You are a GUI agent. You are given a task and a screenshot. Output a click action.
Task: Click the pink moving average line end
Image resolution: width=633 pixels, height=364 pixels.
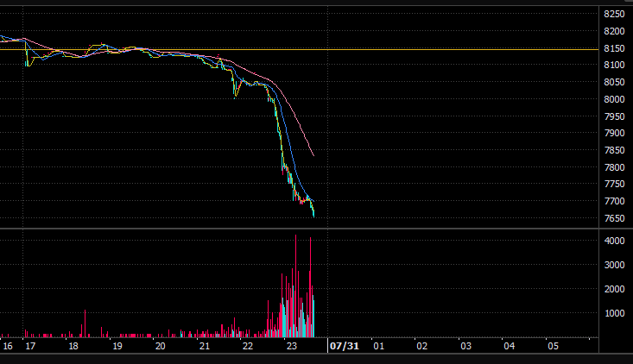tap(313, 154)
